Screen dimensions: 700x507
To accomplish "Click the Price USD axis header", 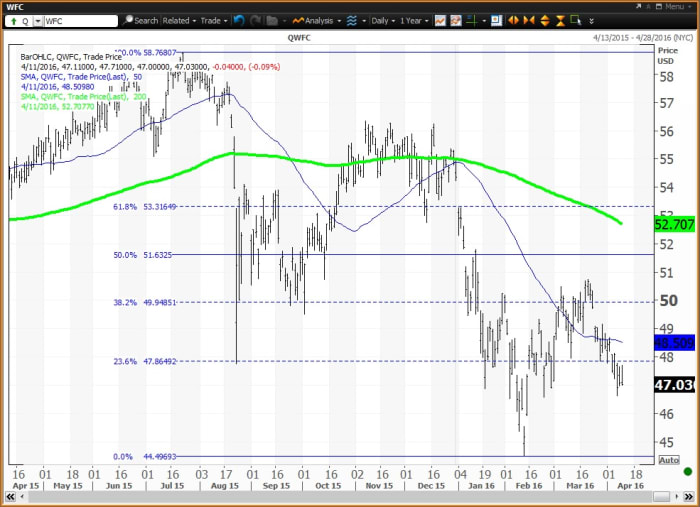I will click(x=667, y=56).
